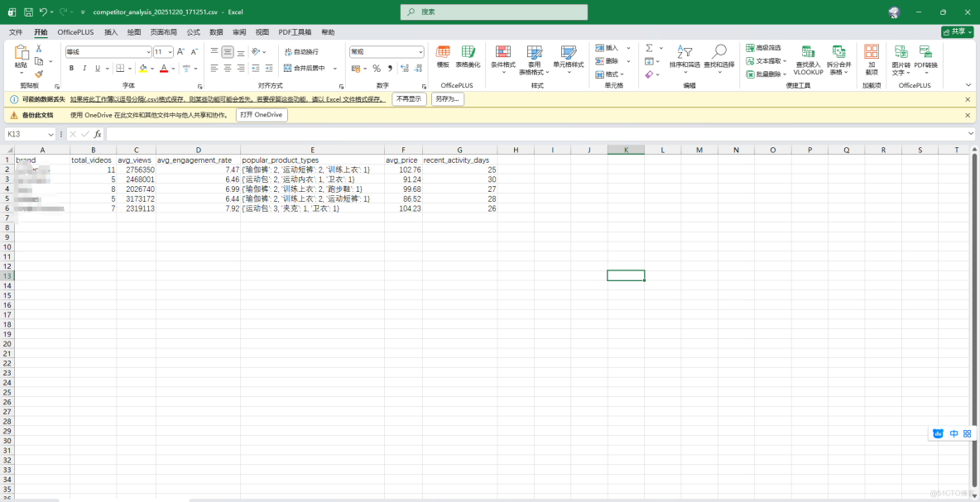
Task: Click the 表格美化 icon
Action: click(468, 57)
